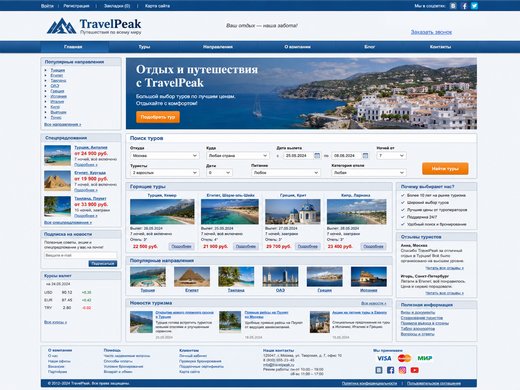Open the Откуда dropdown showing Москва
The width and height of the screenshot is (520, 390).
point(165,156)
